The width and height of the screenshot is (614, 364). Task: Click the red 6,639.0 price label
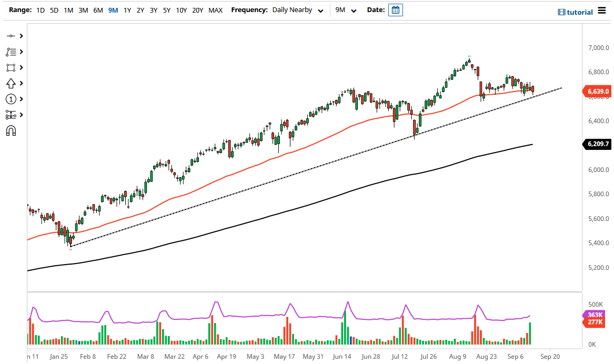(x=598, y=91)
